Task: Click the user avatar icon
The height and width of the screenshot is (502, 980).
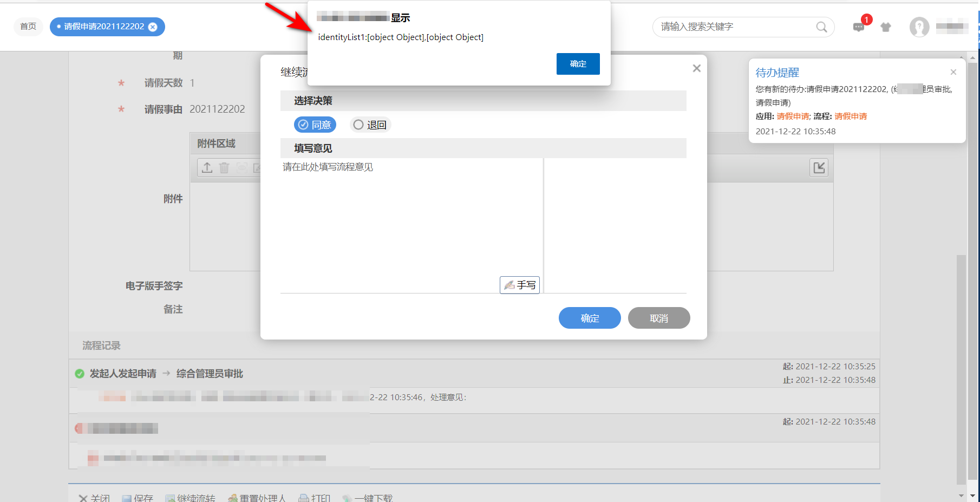Action: [919, 27]
